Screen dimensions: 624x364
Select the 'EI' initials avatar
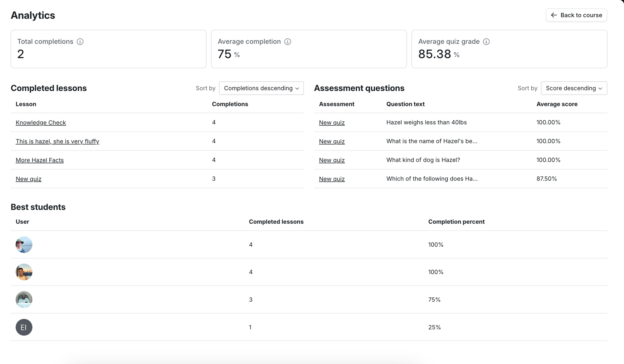click(24, 327)
